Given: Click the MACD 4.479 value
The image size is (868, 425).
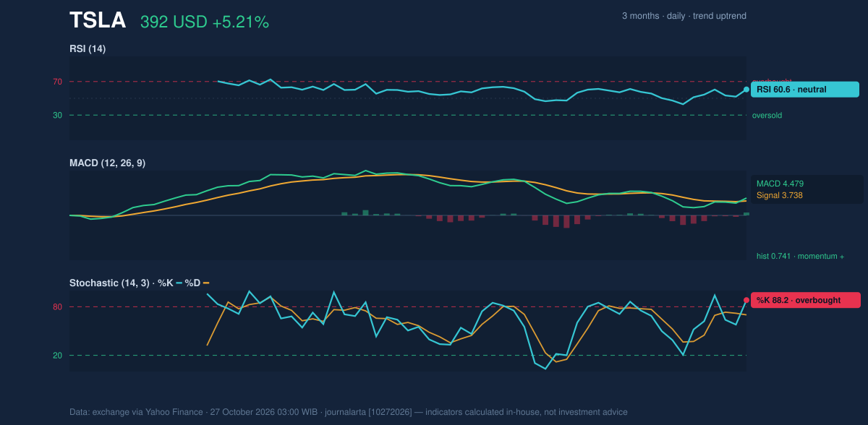Looking at the screenshot, I should pos(780,184).
